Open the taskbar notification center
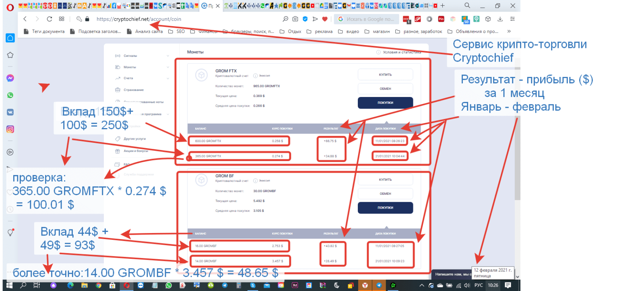644x291 pixels. [x=508, y=285]
